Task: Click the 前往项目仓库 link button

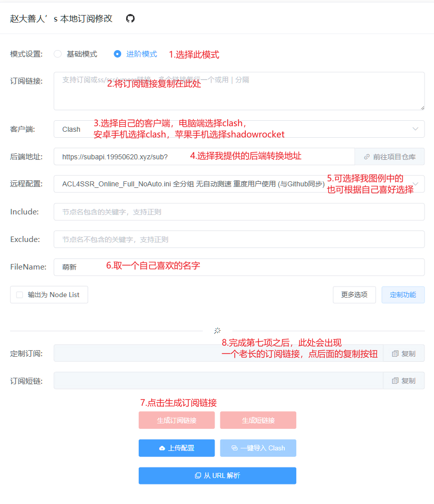Action: (x=389, y=157)
